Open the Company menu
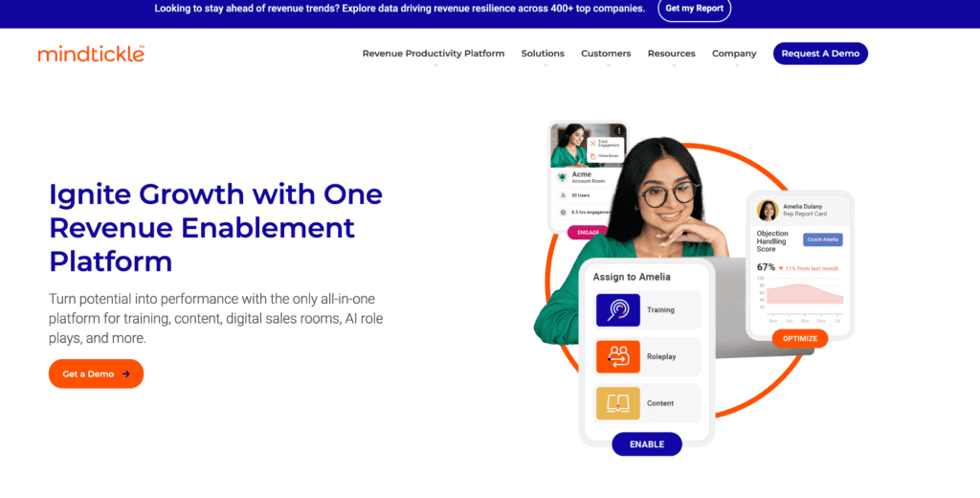Image resolution: width=980 pixels, height=498 pixels. click(734, 54)
